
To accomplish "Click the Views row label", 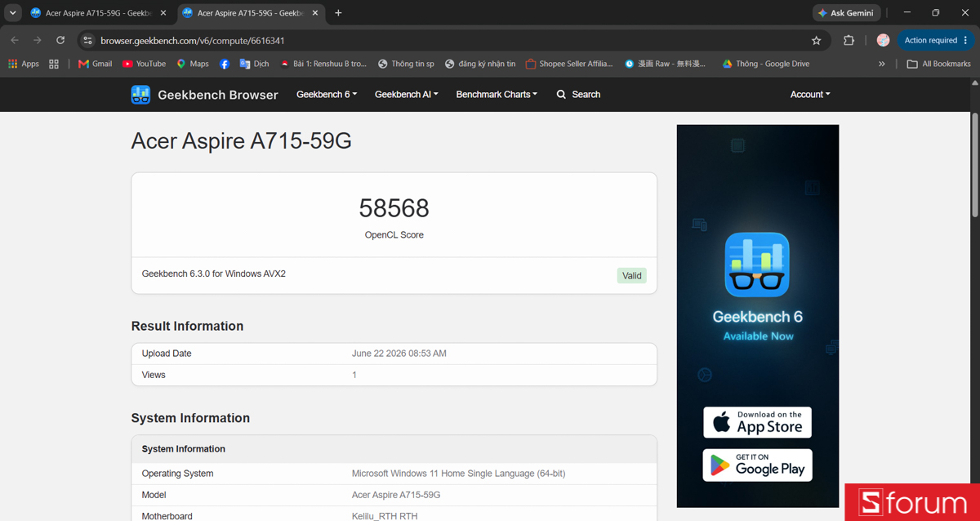I will point(154,375).
